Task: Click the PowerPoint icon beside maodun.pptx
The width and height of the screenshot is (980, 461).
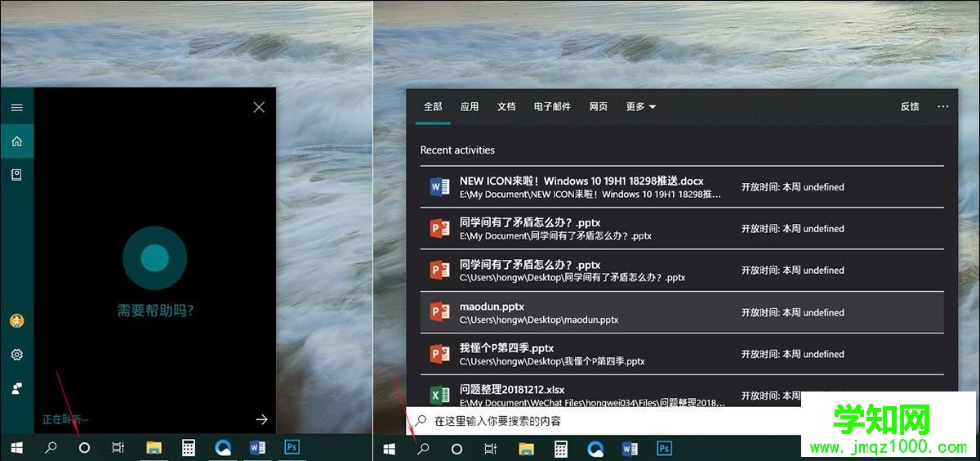Action: click(x=440, y=312)
